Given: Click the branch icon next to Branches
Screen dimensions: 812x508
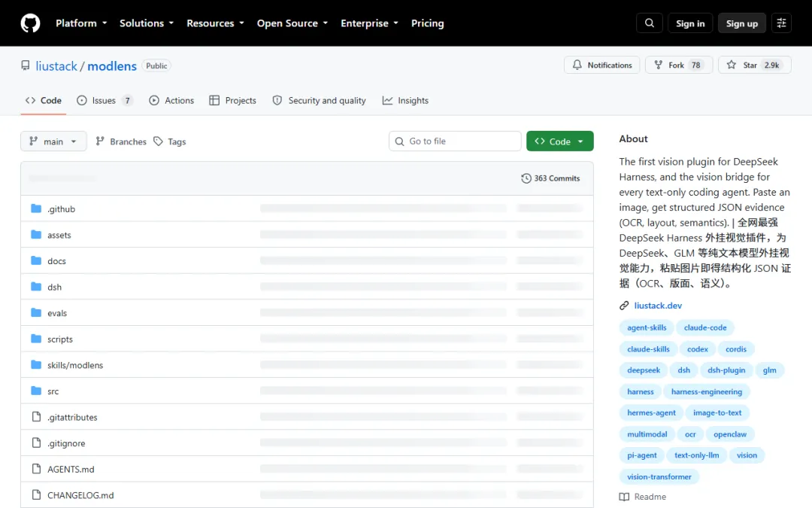Looking at the screenshot, I should [100, 141].
